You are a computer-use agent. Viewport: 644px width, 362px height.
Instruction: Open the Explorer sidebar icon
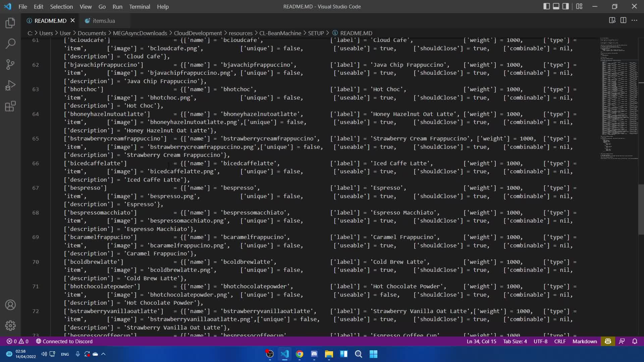10,23
